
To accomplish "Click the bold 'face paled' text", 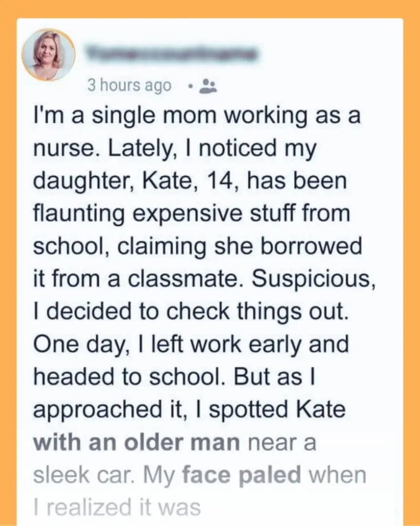I will (241, 475).
